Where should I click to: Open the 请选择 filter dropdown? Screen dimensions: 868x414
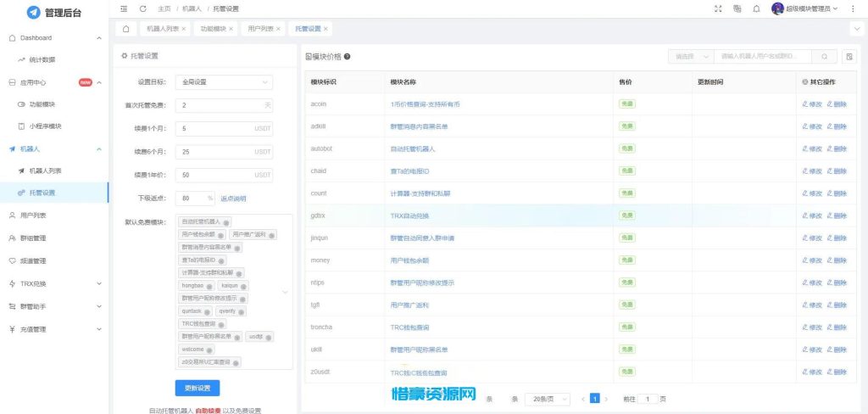(x=691, y=57)
